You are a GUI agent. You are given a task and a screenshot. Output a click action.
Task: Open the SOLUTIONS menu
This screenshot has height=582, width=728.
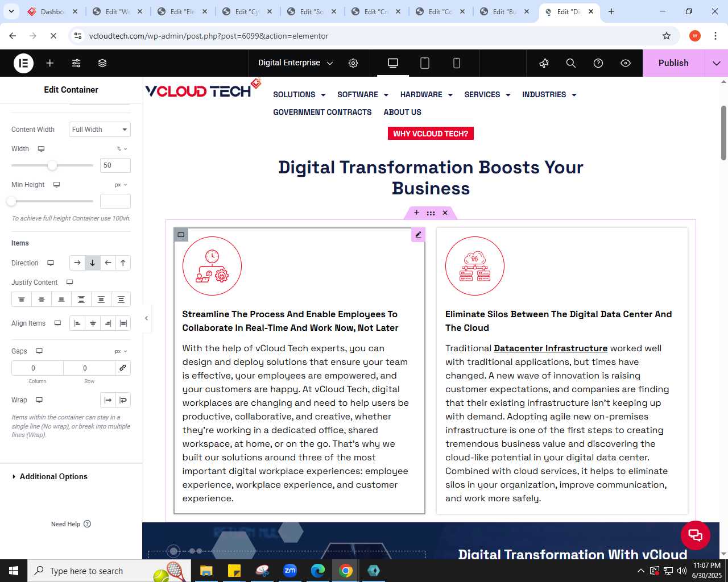(299, 94)
